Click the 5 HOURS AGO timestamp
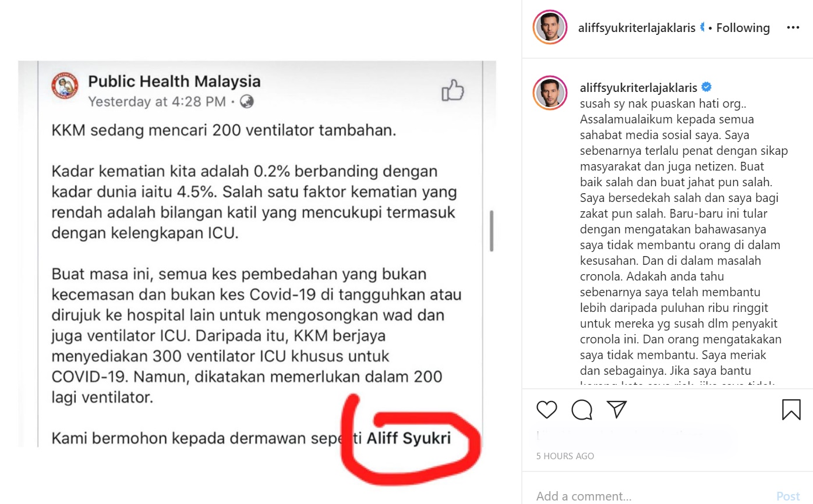 565,456
